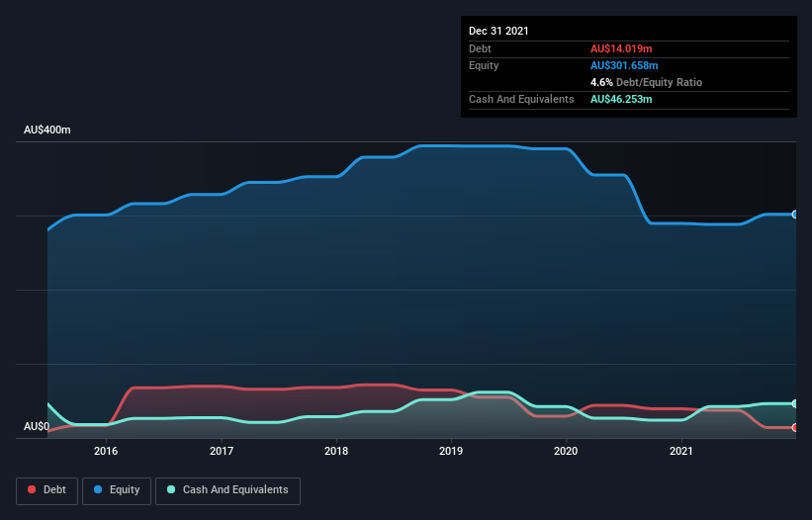Click the Debt label in tooltip
This screenshot has height=520, width=812.
[480, 48]
